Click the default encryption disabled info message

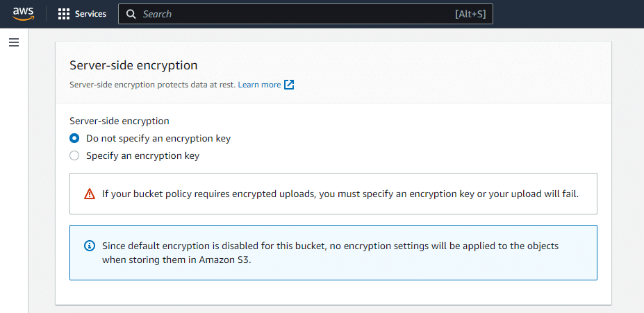pos(330,252)
